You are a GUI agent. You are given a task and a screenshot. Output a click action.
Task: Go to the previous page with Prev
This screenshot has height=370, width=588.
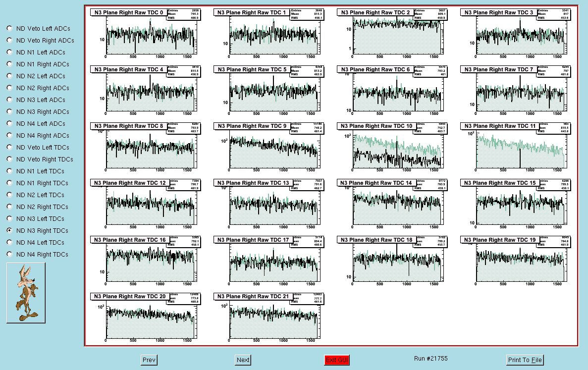(x=149, y=360)
